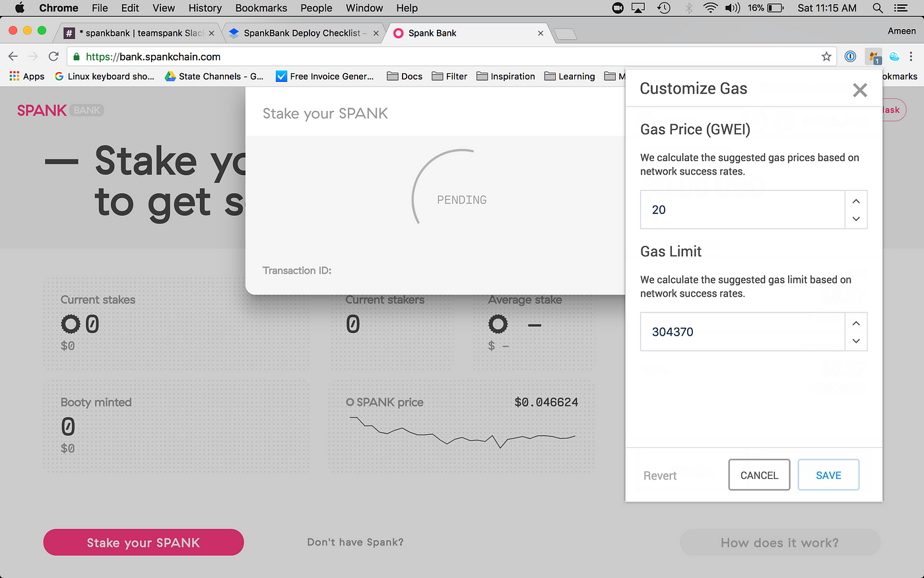Expand the Filter bookmarks folder
This screenshot has width=924, height=578.
pos(449,77)
